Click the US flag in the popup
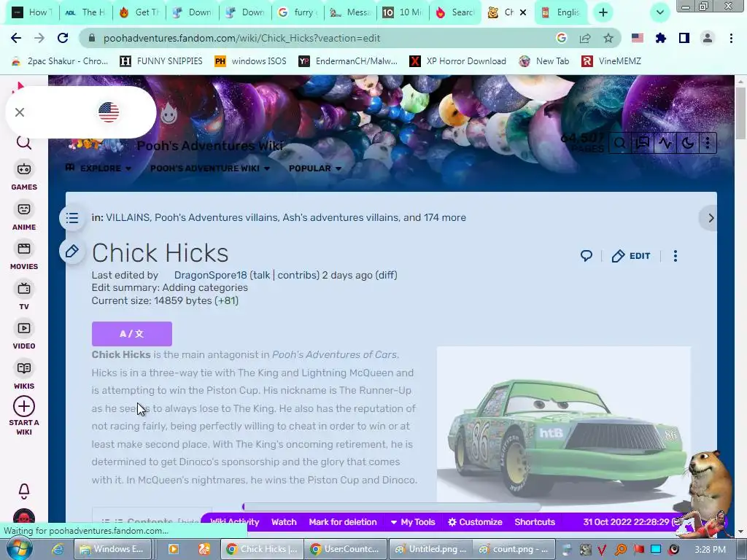 [109, 112]
